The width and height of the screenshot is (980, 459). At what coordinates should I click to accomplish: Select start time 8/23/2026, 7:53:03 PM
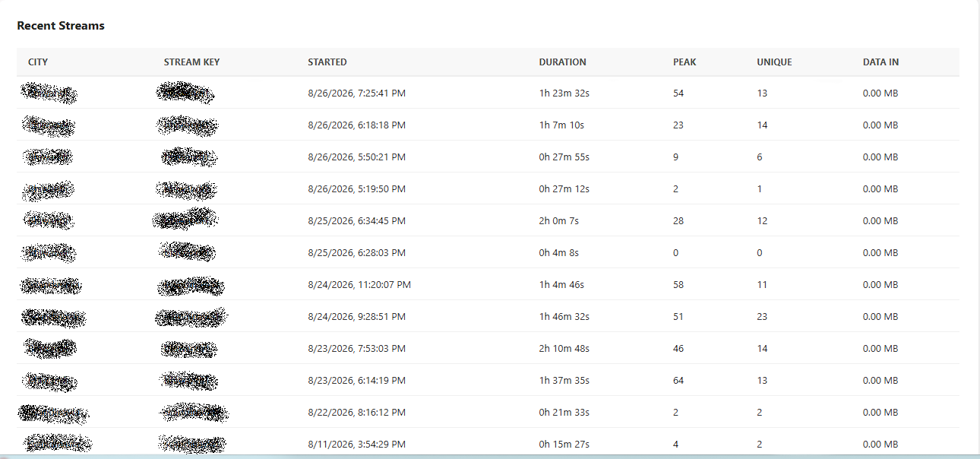click(x=356, y=349)
